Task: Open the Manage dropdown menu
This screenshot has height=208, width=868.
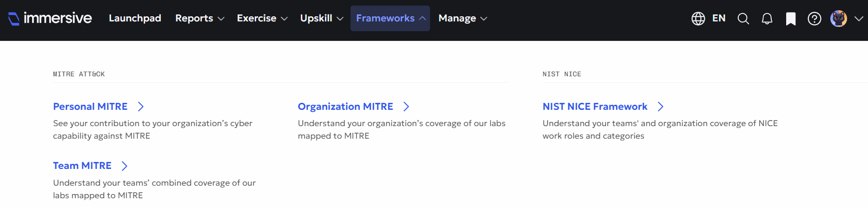Action: pyautogui.click(x=463, y=18)
